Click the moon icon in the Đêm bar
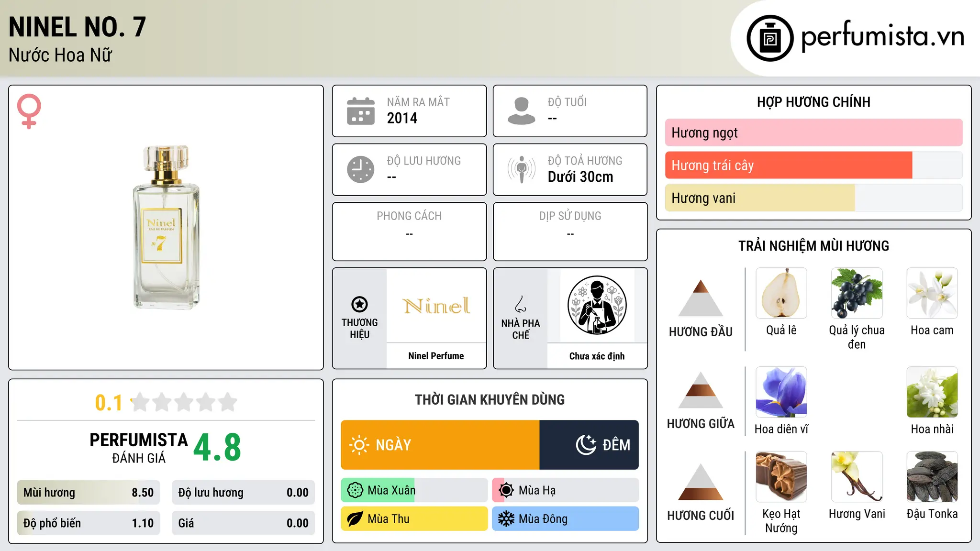This screenshot has width=980, height=551. 586,445
